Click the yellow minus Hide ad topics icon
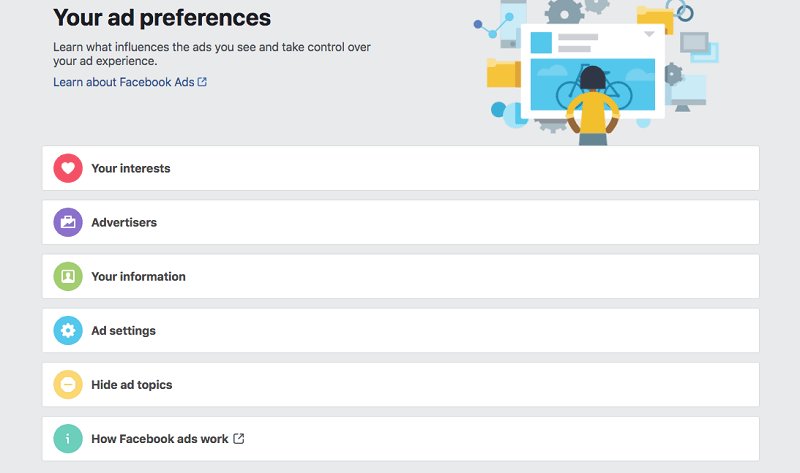The width and height of the screenshot is (800, 473). click(68, 385)
